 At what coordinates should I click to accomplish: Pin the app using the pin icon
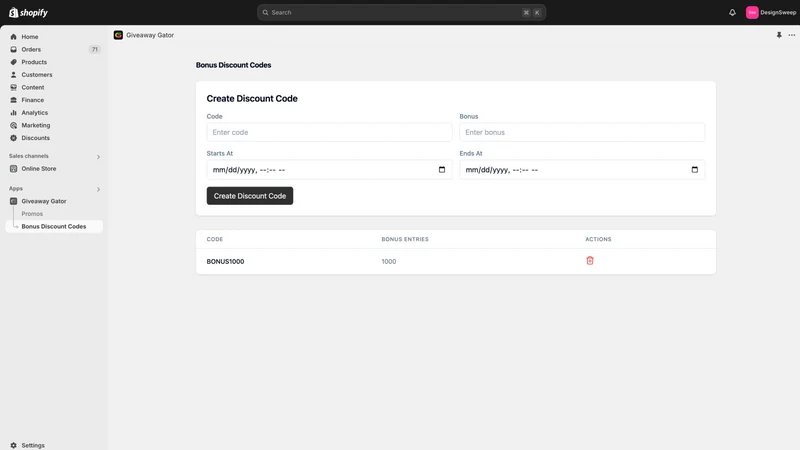779,35
